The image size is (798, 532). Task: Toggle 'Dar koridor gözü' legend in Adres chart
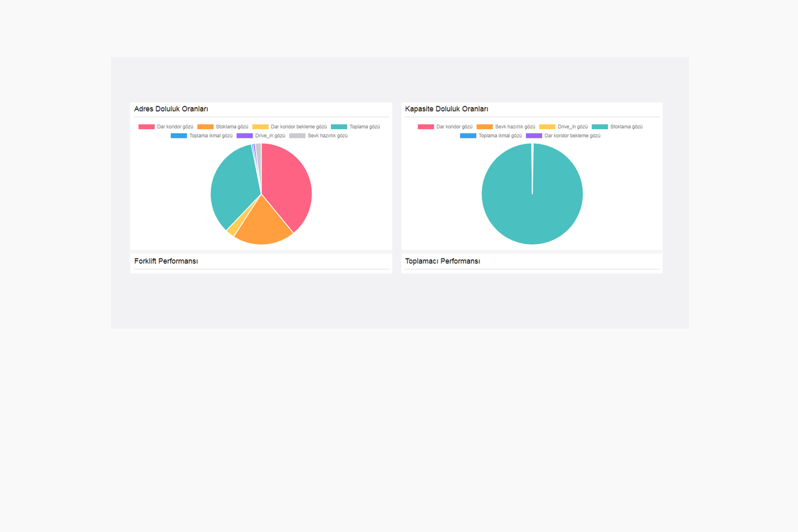166,126
